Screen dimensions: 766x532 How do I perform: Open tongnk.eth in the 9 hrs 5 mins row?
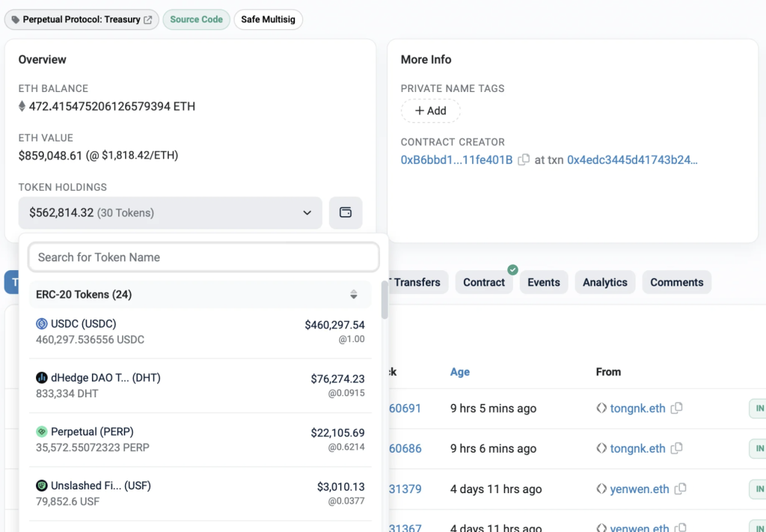[637, 409]
